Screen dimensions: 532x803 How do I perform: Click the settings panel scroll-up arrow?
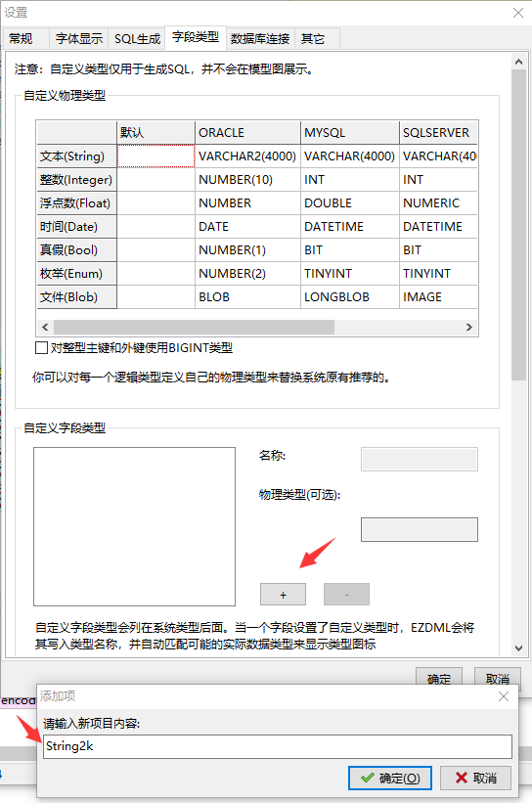click(518, 62)
